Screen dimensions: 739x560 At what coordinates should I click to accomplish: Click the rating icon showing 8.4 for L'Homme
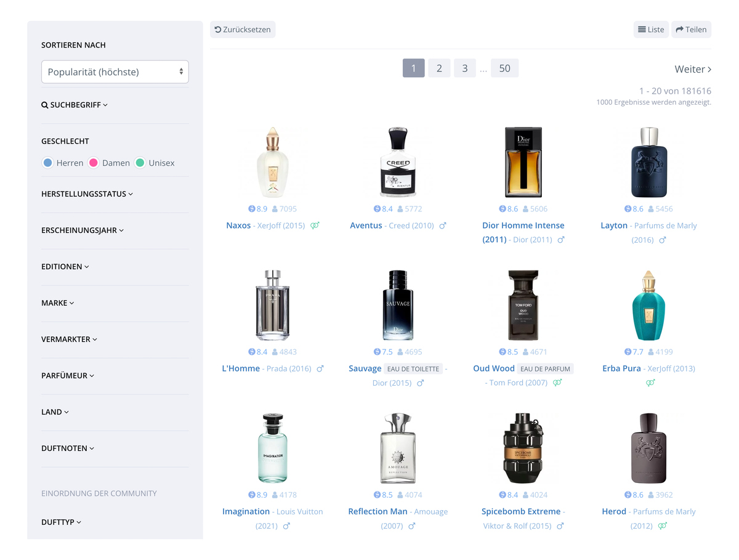click(x=251, y=352)
